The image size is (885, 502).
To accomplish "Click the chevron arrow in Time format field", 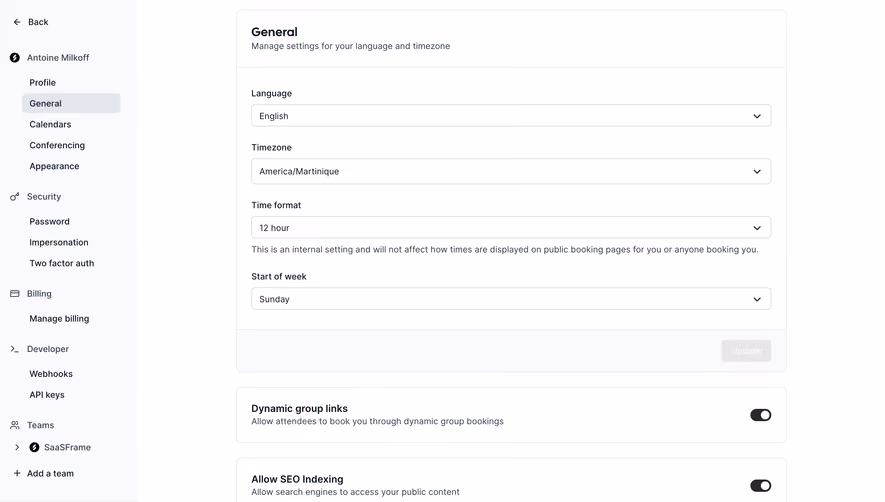I will point(757,228).
